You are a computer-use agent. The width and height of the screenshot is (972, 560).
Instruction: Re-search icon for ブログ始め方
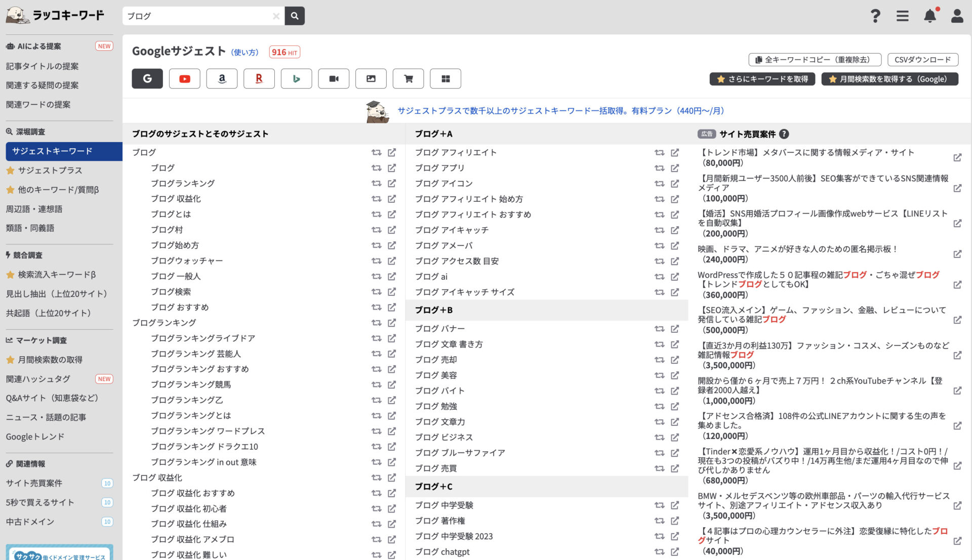click(x=376, y=245)
